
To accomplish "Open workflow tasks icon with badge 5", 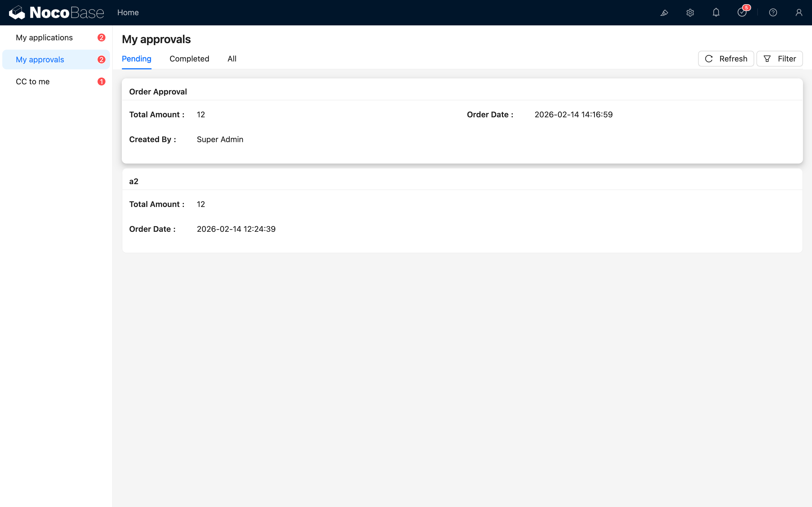I will click(742, 13).
